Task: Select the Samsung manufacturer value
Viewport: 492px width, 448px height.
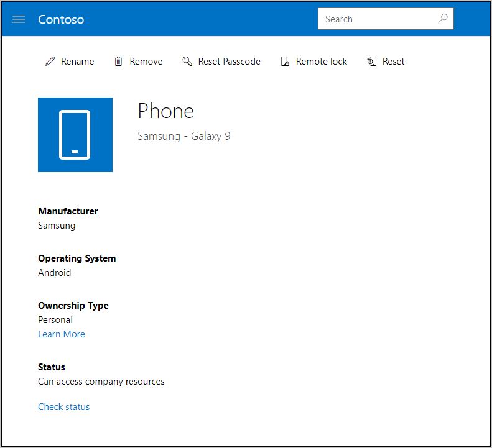Action: (57, 226)
